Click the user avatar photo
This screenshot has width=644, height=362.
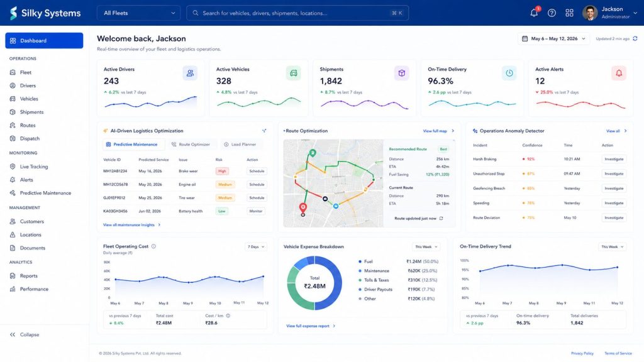click(590, 13)
